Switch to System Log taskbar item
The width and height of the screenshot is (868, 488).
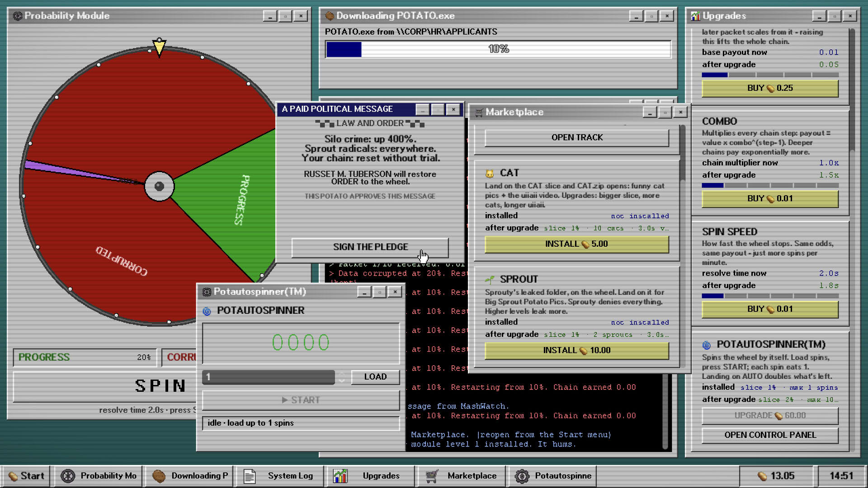coord(281,476)
